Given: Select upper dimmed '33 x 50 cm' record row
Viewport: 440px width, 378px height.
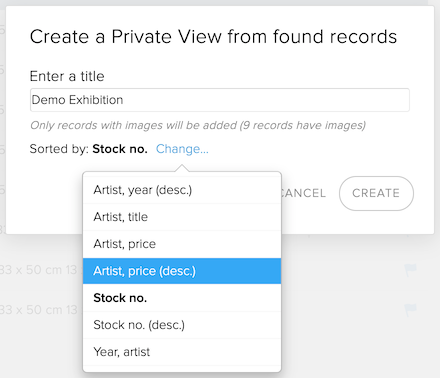Looking at the screenshot, I should [x=38, y=270].
